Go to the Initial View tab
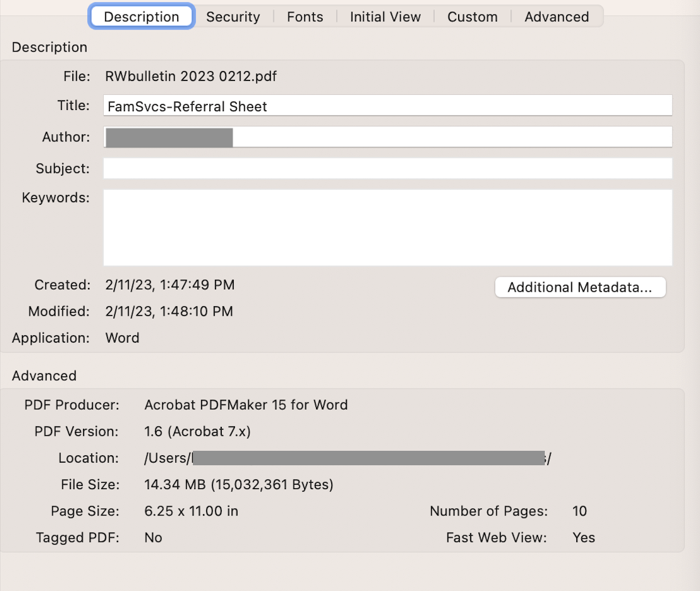700x591 pixels. 385,17
